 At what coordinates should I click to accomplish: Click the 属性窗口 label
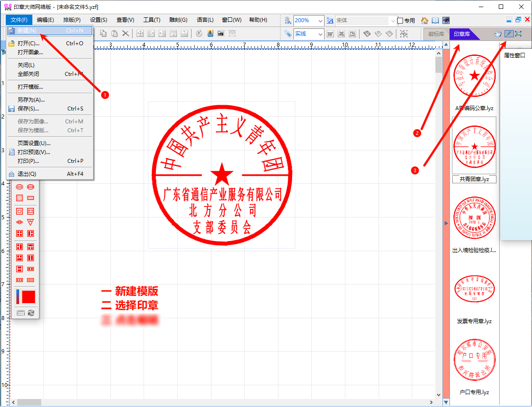515,56
